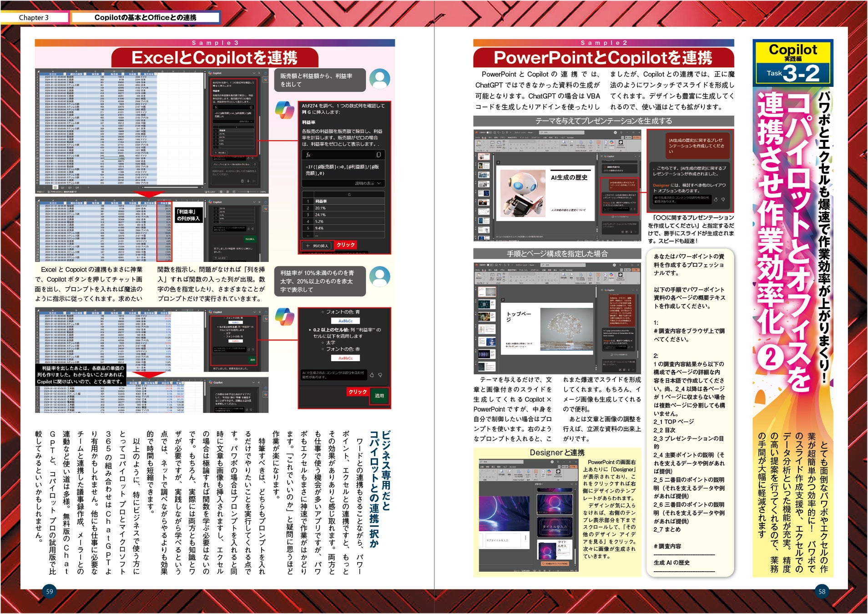This screenshot has height=614, width=868.
Task: Click 列の挿入 in the enlarged Copilot panel
Action: (x=317, y=246)
